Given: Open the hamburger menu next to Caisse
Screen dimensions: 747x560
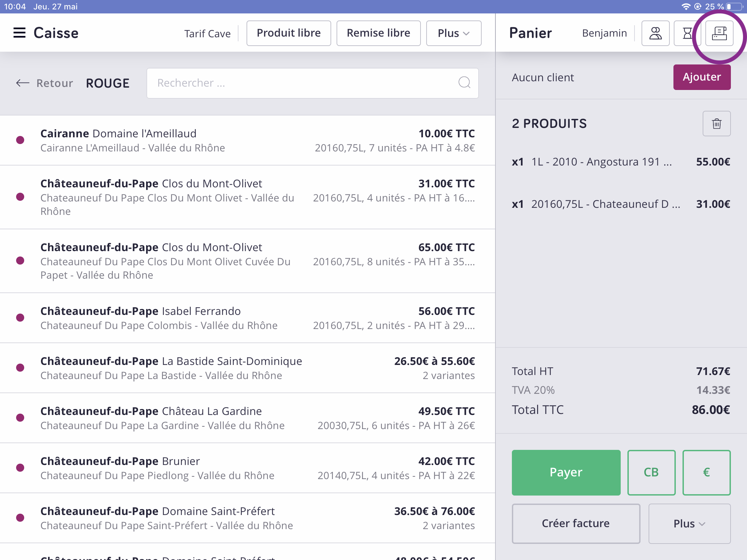Looking at the screenshot, I should click(19, 33).
